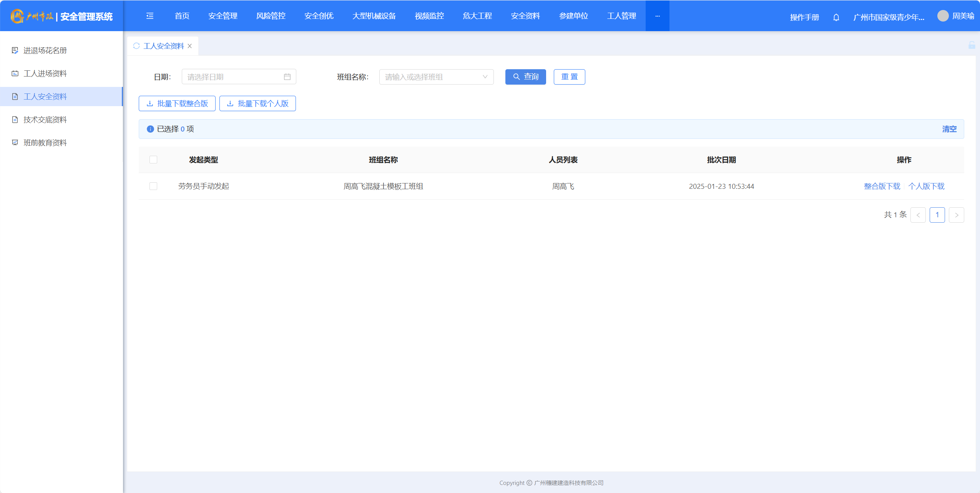Viewport: 980px width, 493px height.
Task: Click the refresh icon on 工人安全资料 tab
Action: coord(136,46)
